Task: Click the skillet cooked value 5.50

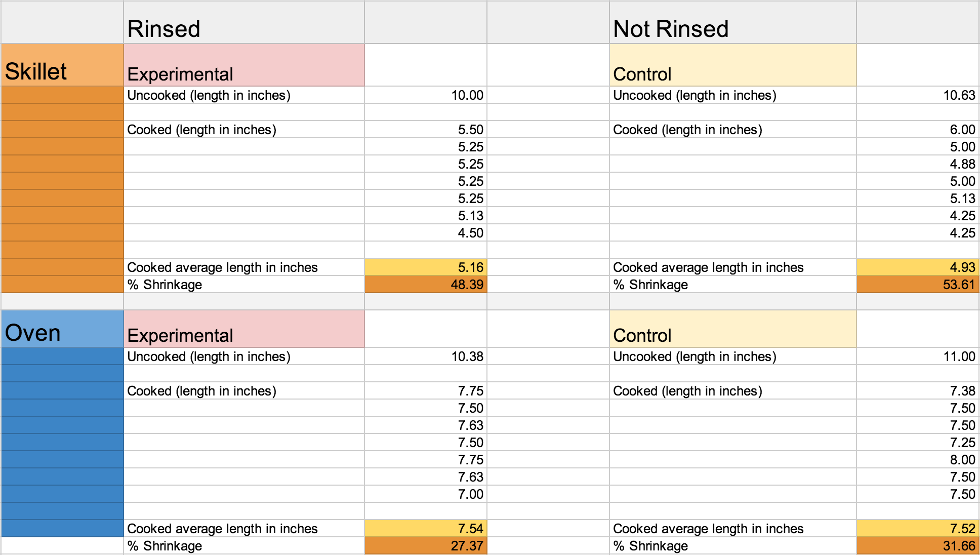Action: coord(425,130)
